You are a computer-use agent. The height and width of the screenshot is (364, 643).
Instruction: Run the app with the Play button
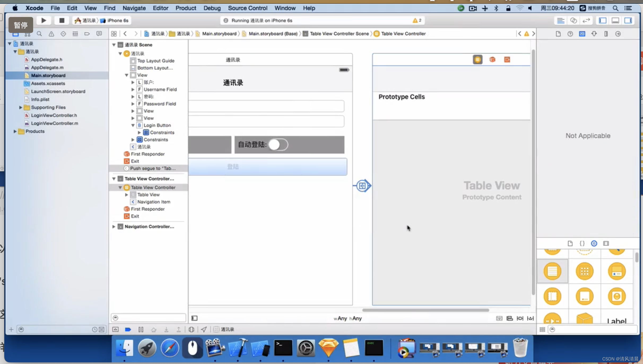point(44,20)
